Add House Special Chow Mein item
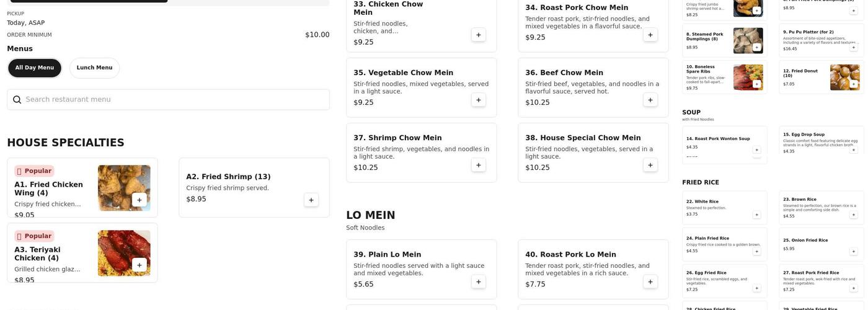 point(650,165)
